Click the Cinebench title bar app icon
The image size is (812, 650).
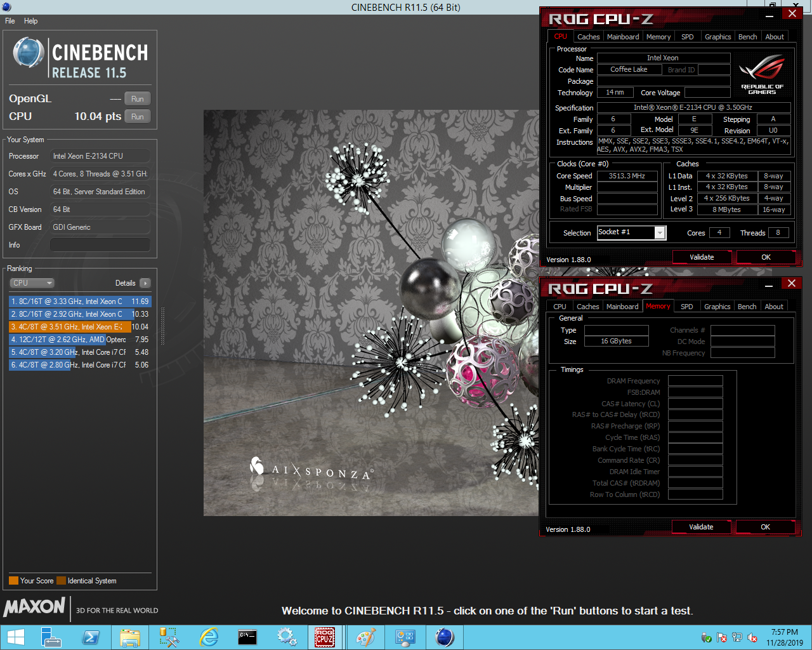6,7
